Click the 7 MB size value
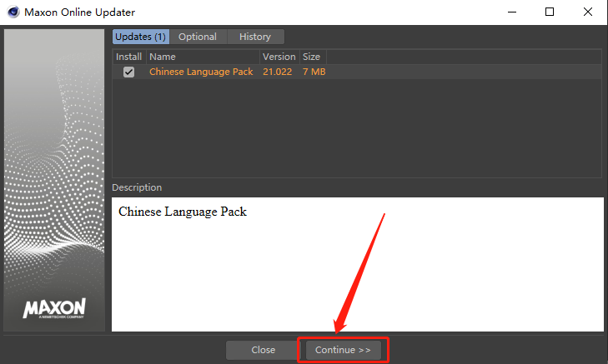The height and width of the screenshot is (364, 608). click(314, 72)
